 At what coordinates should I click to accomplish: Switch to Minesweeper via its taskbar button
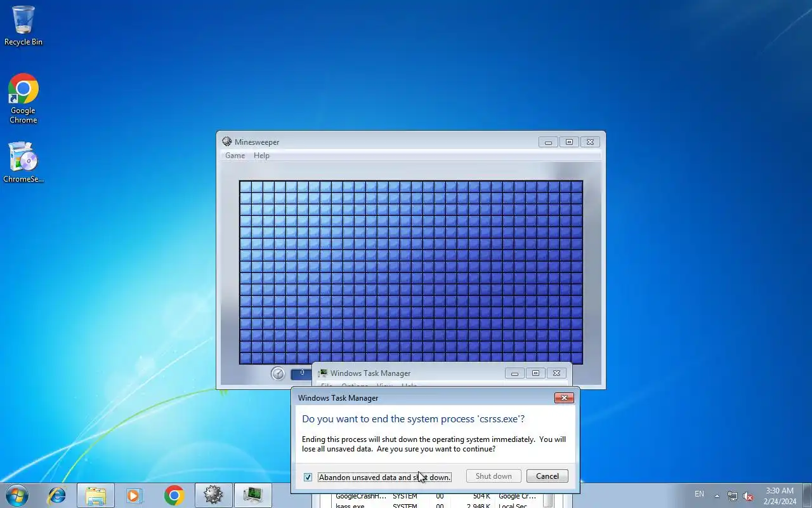(x=214, y=495)
